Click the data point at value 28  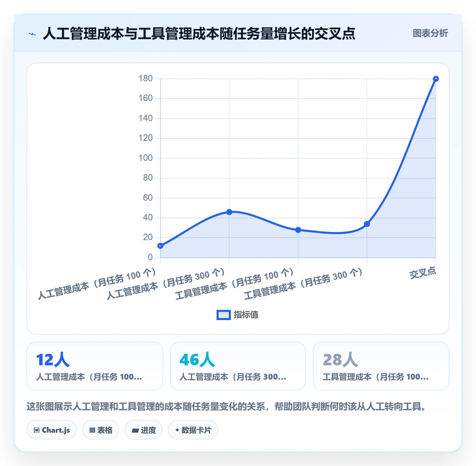298,230
